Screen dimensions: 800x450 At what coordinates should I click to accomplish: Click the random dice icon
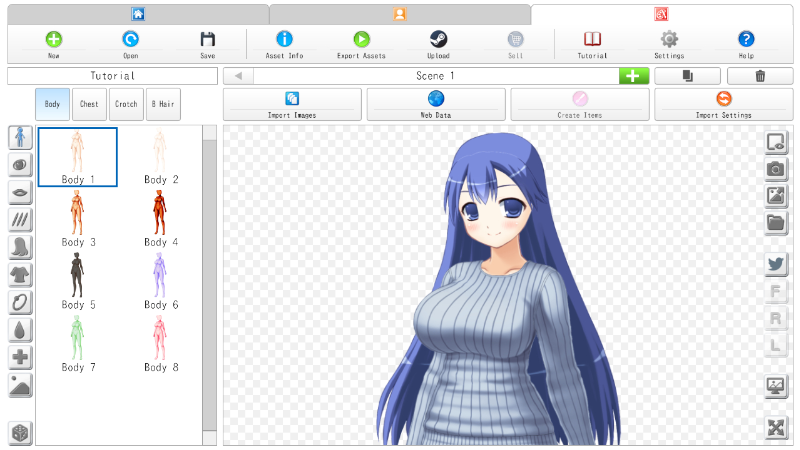pos(21,433)
